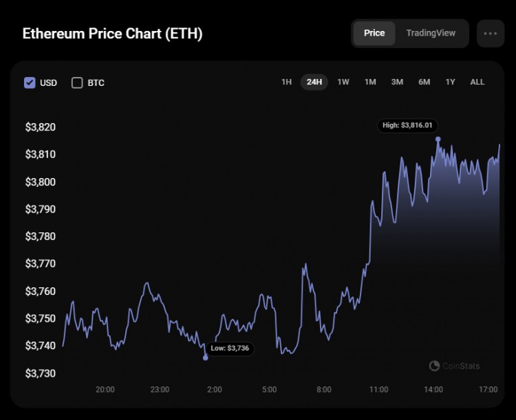
Task: Click the CoinStats logo watermark
Action: coord(455,366)
